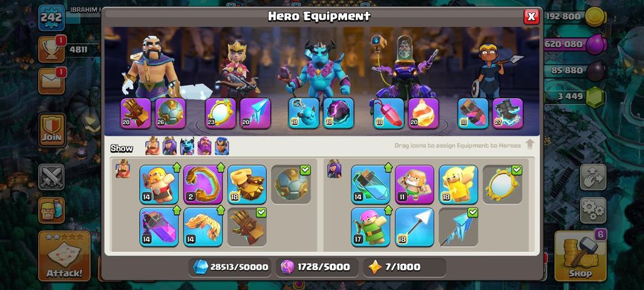Select the Healer Puppet equipment
Image resolution: width=644 pixels, height=290 pixels.
coord(459,184)
